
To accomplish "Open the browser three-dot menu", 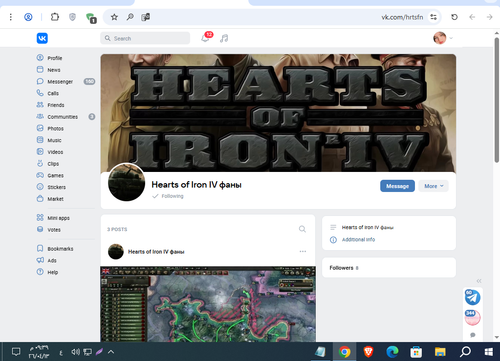I will tap(11, 17).
